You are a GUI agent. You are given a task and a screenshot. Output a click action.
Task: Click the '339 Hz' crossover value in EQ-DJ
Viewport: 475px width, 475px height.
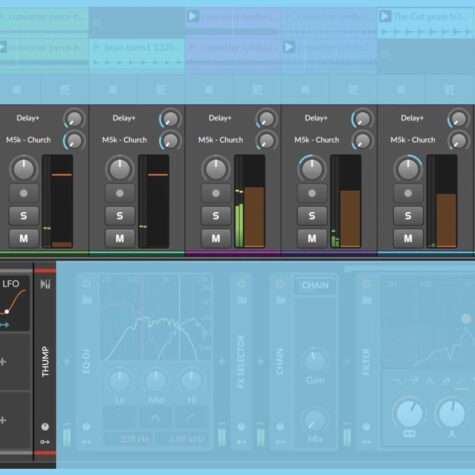click(x=134, y=439)
